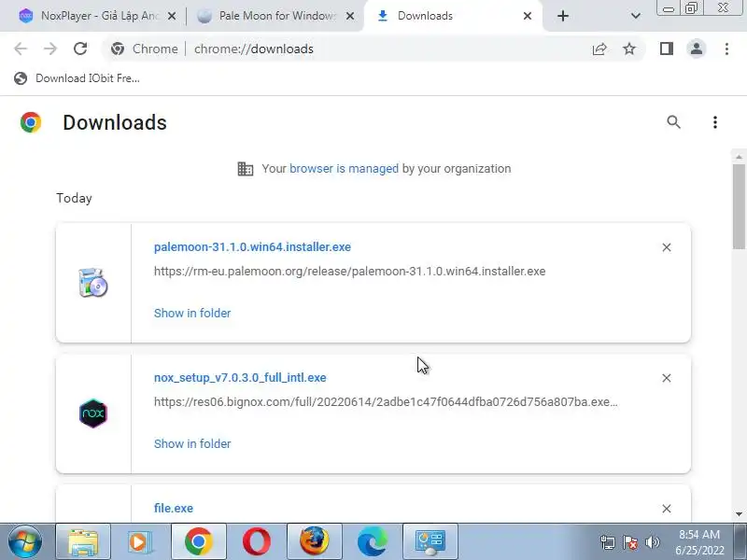Click the palemoon installer file icon
This screenshot has width=747, height=560.
[92, 283]
